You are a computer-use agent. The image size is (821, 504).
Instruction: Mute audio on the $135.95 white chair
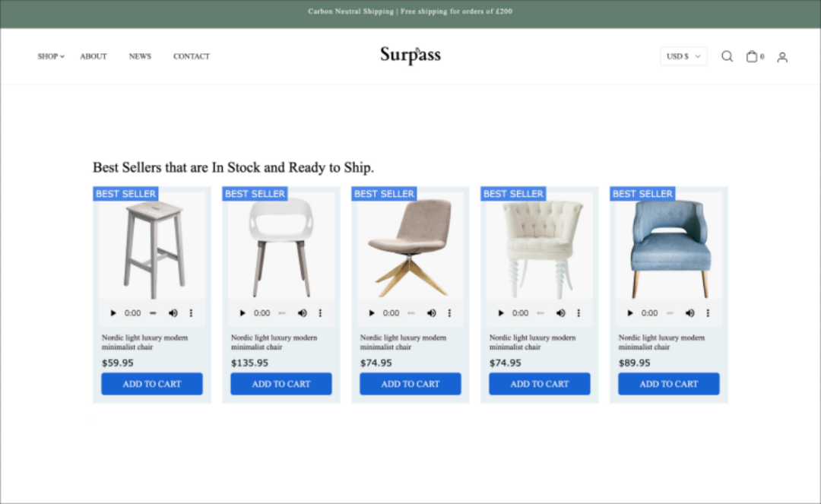point(302,313)
